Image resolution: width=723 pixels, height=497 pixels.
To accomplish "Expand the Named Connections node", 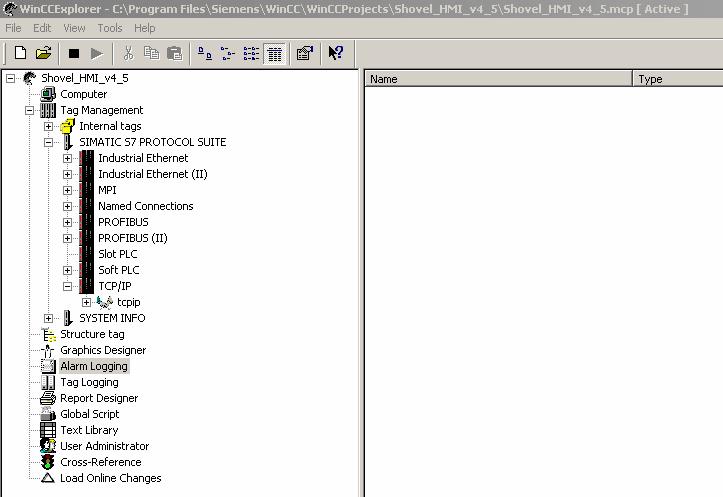I will point(67,207).
